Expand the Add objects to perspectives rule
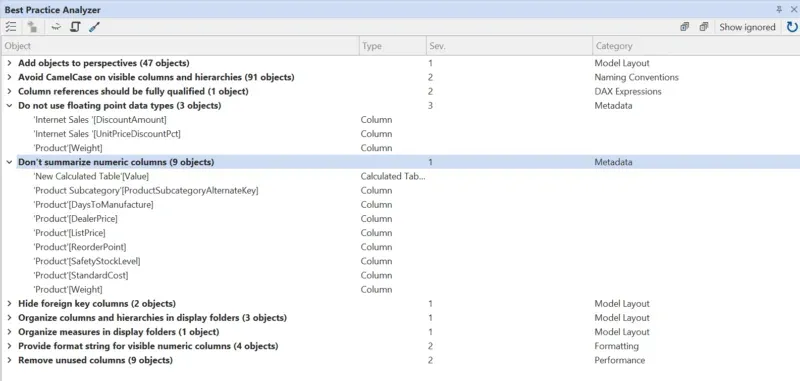800x381 pixels. 9,63
